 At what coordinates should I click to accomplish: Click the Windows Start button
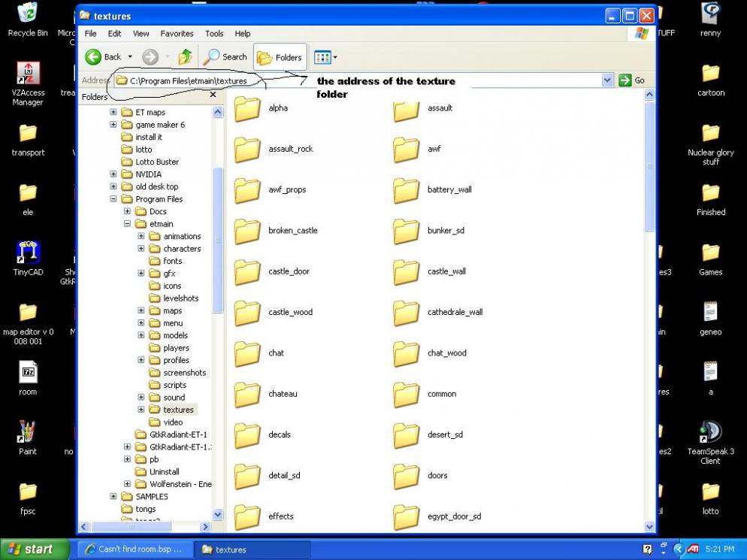pos(30,549)
